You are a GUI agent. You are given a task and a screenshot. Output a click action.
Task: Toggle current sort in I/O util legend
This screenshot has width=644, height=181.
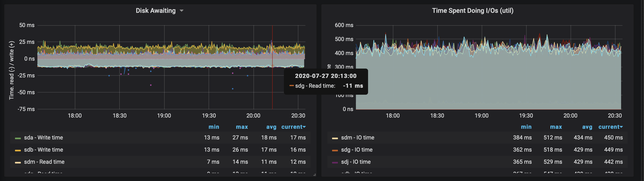(611, 127)
